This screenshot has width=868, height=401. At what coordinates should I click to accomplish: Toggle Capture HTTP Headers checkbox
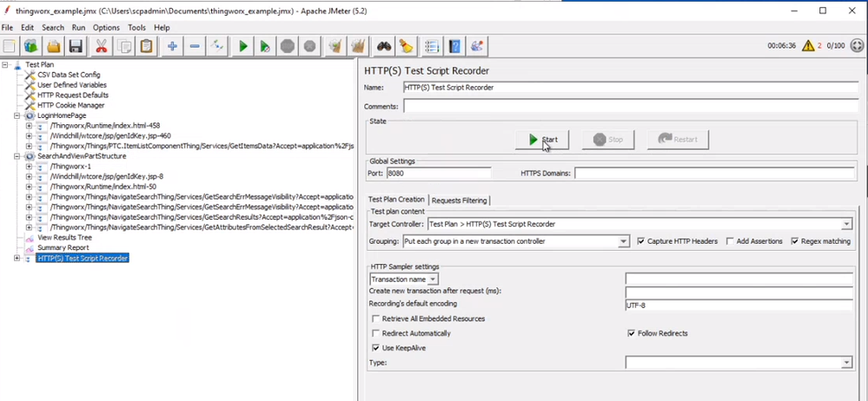tap(641, 241)
